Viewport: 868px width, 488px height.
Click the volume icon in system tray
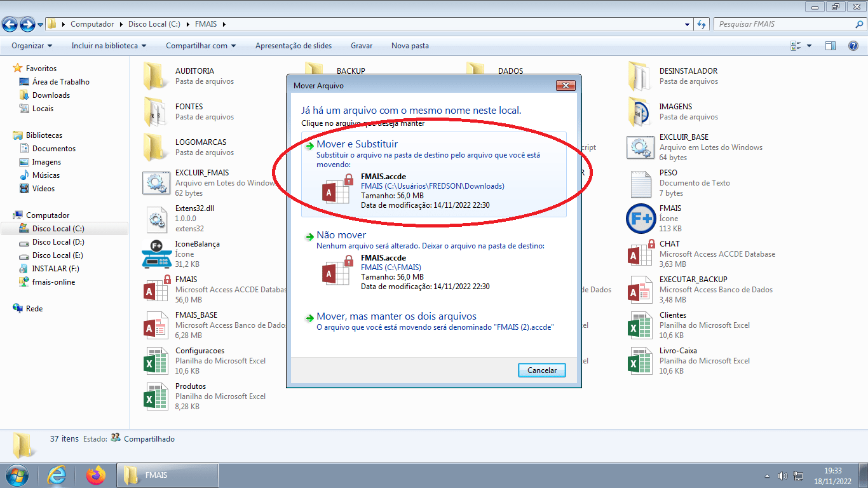tap(782, 476)
